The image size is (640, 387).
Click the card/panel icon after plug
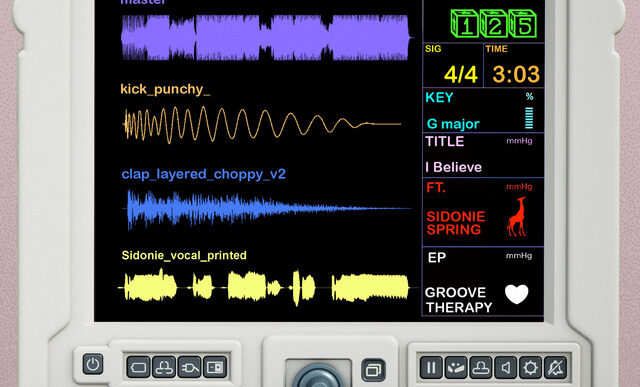[215, 367]
